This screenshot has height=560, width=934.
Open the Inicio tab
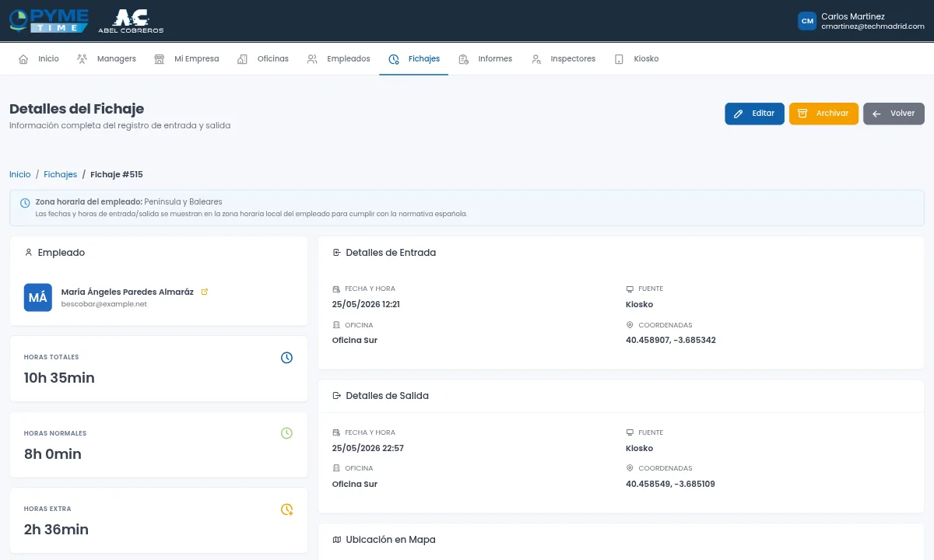point(39,59)
